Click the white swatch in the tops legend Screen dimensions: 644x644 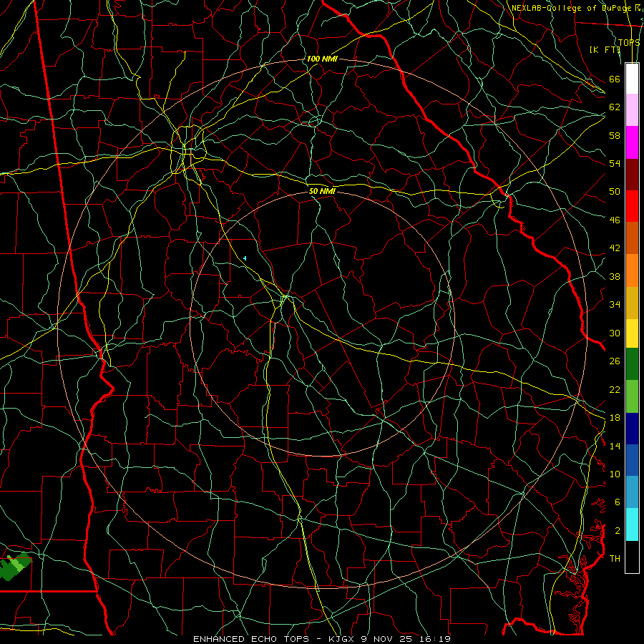coord(632,79)
